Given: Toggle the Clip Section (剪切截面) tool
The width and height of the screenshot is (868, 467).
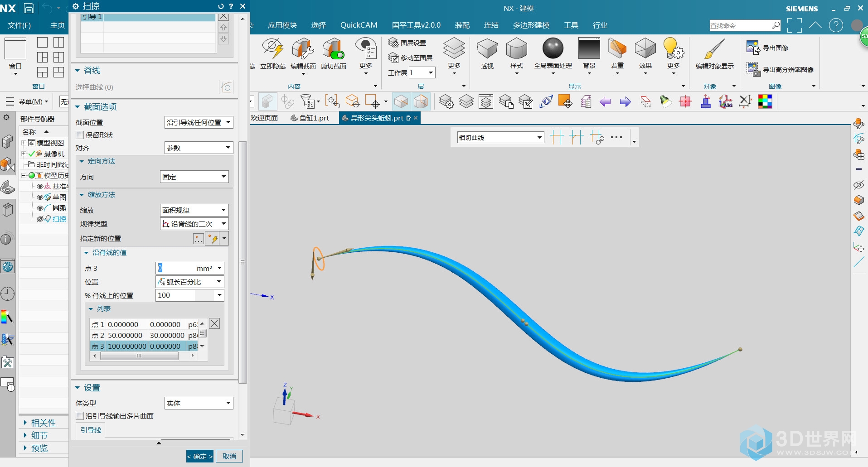Looking at the screenshot, I should coord(333,49).
